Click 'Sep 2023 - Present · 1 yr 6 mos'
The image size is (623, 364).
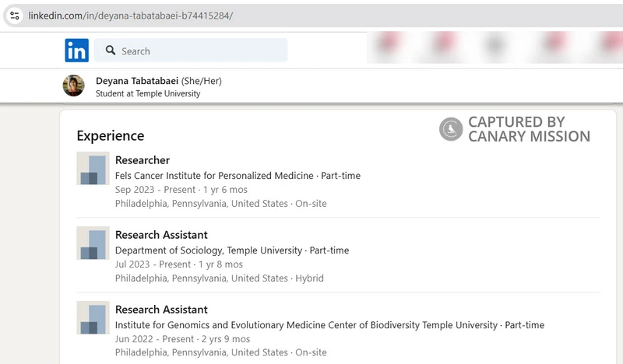point(181,190)
